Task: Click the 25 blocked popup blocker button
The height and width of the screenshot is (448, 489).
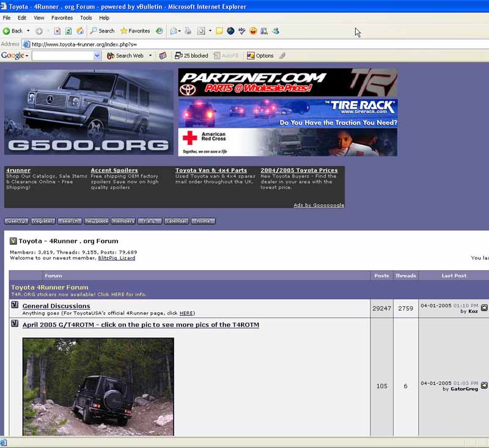Action: [x=191, y=56]
